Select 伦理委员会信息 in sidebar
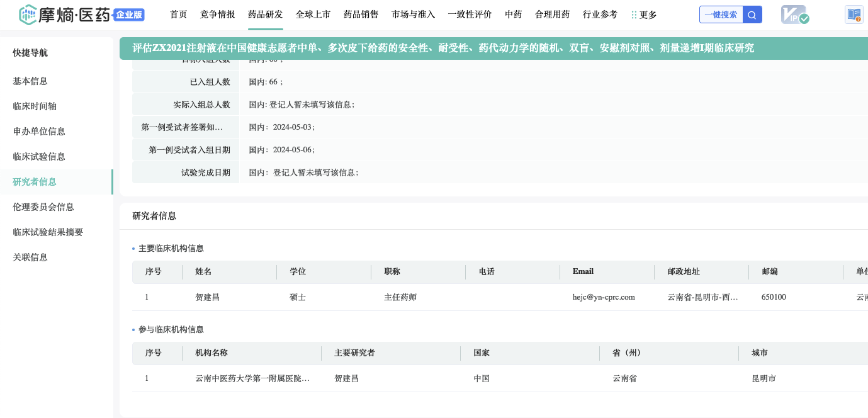The width and height of the screenshot is (868, 418). point(43,207)
